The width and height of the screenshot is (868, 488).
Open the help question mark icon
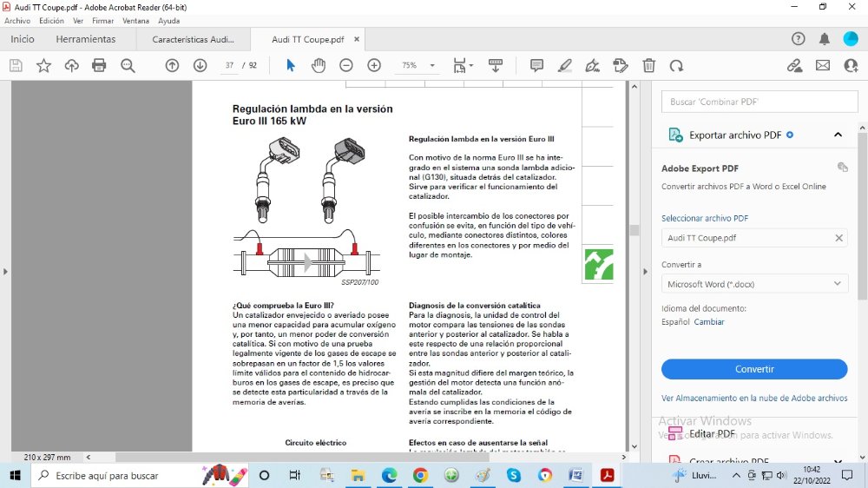[798, 39]
